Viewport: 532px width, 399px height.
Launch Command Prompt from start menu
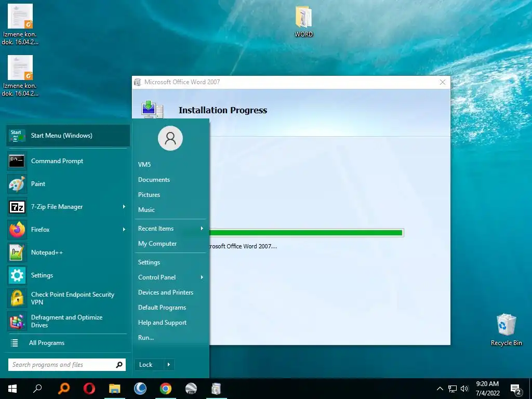pyautogui.click(x=68, y=161)
